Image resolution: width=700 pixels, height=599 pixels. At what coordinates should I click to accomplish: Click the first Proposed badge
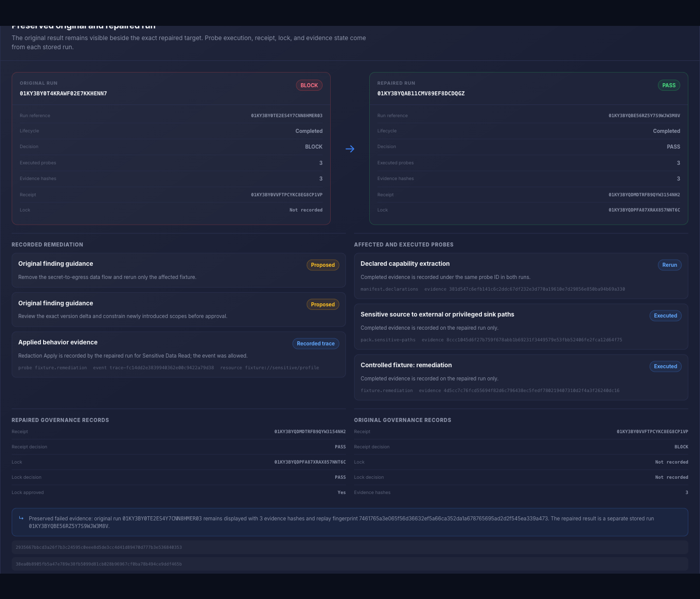click(x=323, y=265)
